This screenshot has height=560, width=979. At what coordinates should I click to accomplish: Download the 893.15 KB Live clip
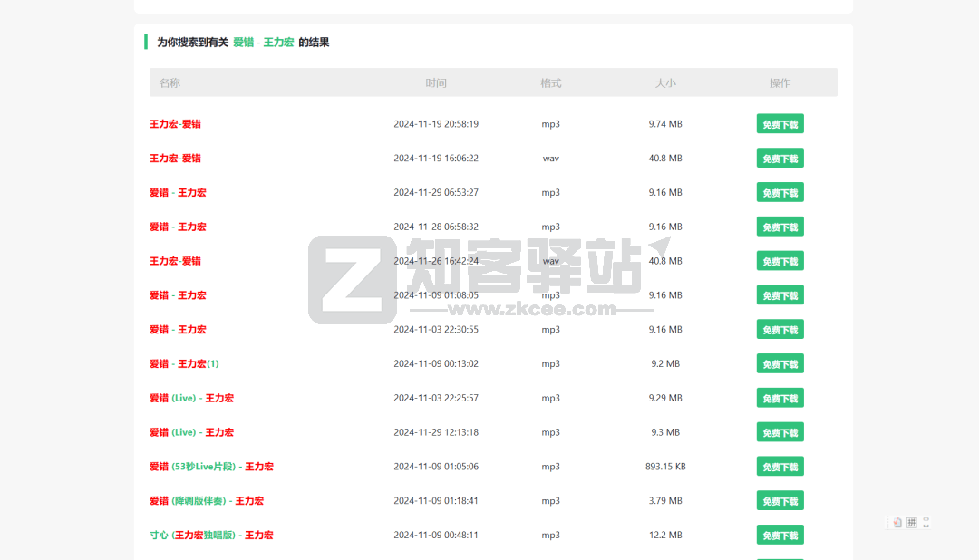point(780,467)
